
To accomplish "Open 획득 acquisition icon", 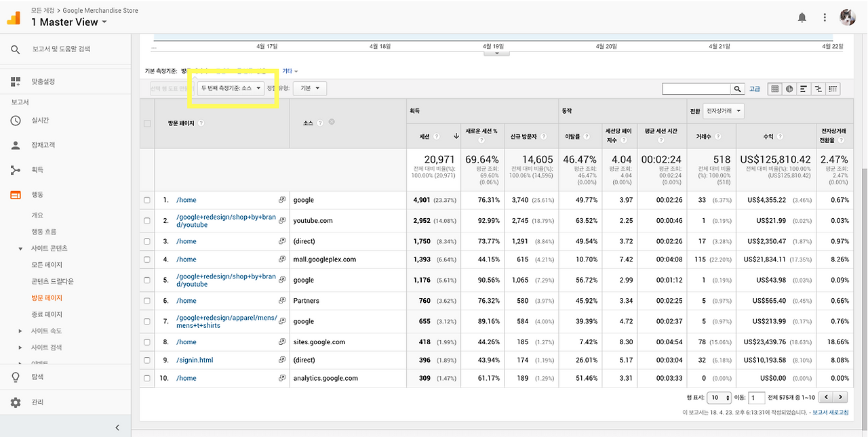I will 16,170.
